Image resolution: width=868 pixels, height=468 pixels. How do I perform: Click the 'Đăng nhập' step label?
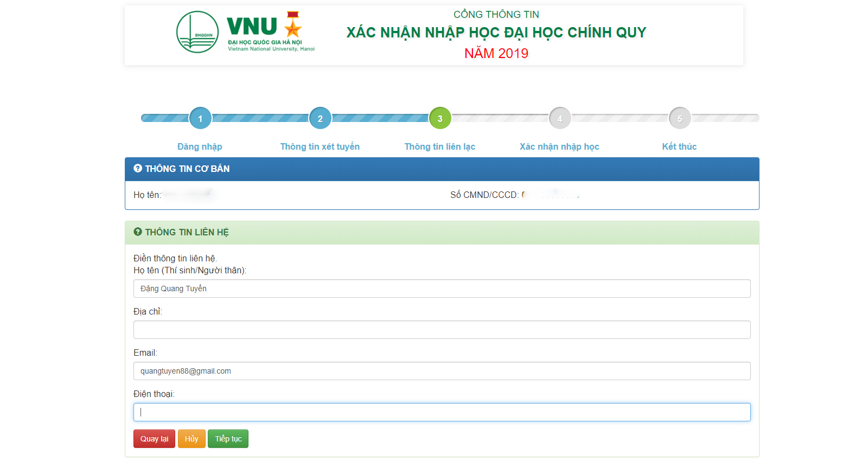point(200,146)
